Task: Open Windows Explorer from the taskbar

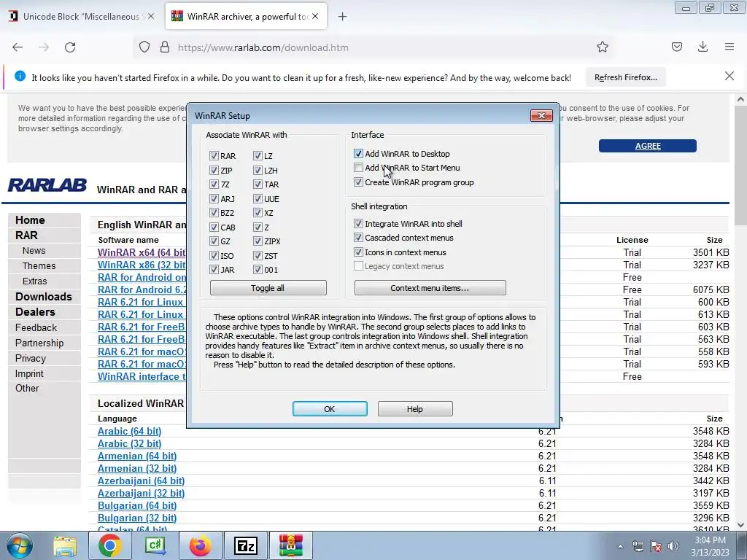Action: pyautogui.click(x=65, y=545)
